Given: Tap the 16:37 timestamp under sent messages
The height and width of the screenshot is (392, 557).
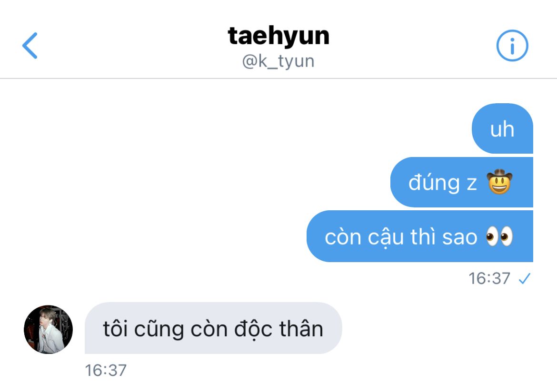Looking at the screenshot, I should pyautogui.click(x=489, y=278).
